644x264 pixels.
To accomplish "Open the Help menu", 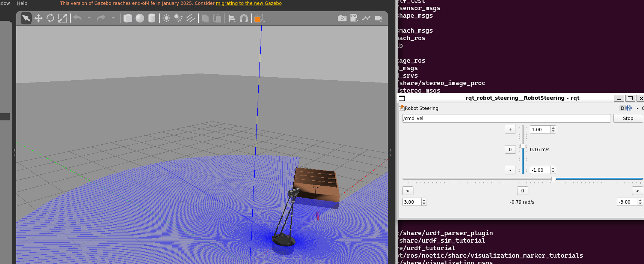I will tap(22, 3).
